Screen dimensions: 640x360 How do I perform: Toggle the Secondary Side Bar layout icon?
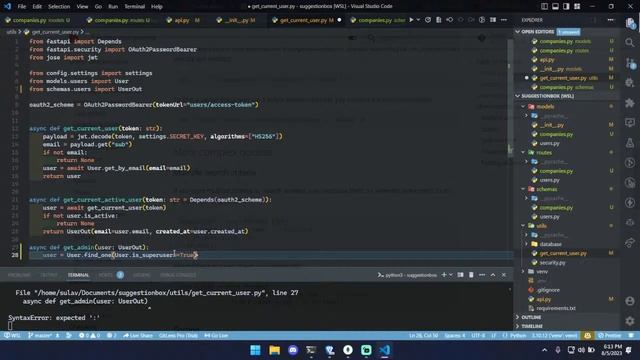click(x=566, y=6)
